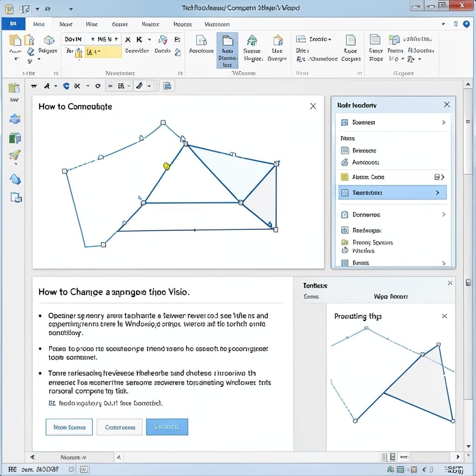Image resolution: width=476 pixels, height=476 pixels.
Task: Click the paintbrush sidebar icon
Action: click(x=14, y=156)
